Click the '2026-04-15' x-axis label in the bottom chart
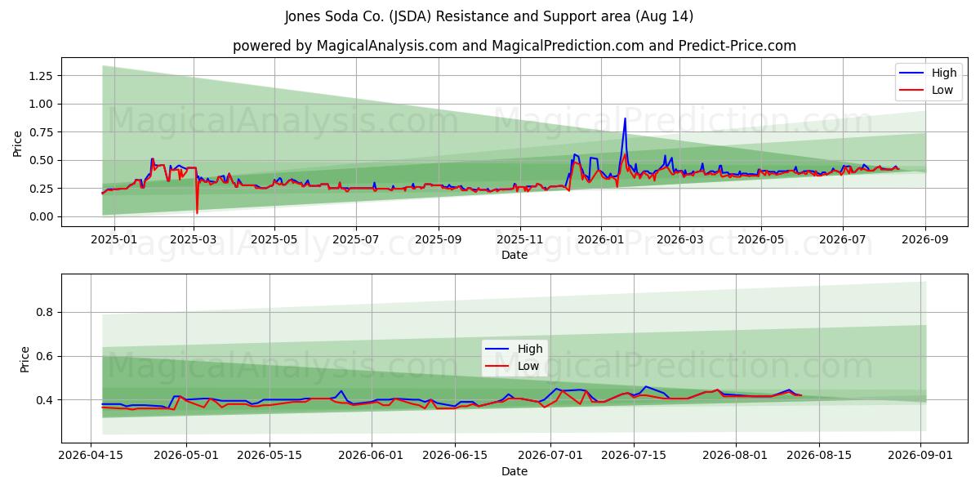Screen dimensions: 980x490 coord(91,456)
